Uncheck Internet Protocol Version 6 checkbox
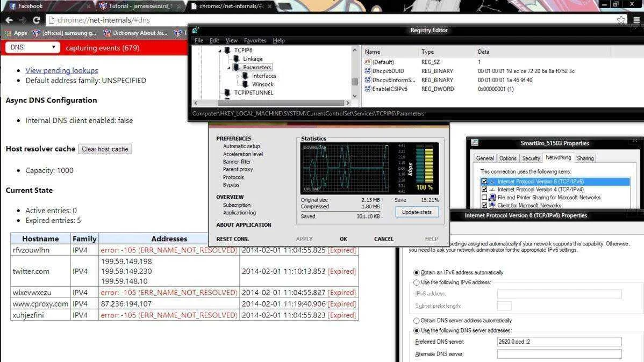Viewport: 644px width, 362px height. [x=484, y=182]
